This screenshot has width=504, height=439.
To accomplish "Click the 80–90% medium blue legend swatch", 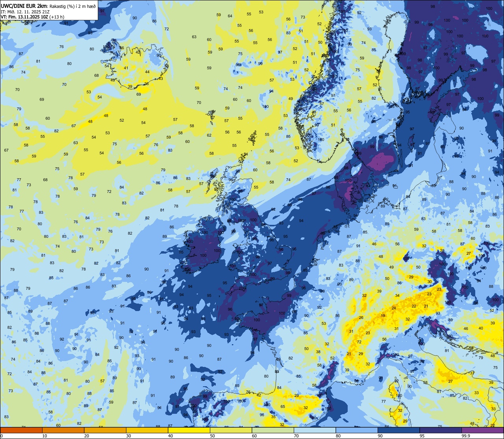I will (357, 430).
